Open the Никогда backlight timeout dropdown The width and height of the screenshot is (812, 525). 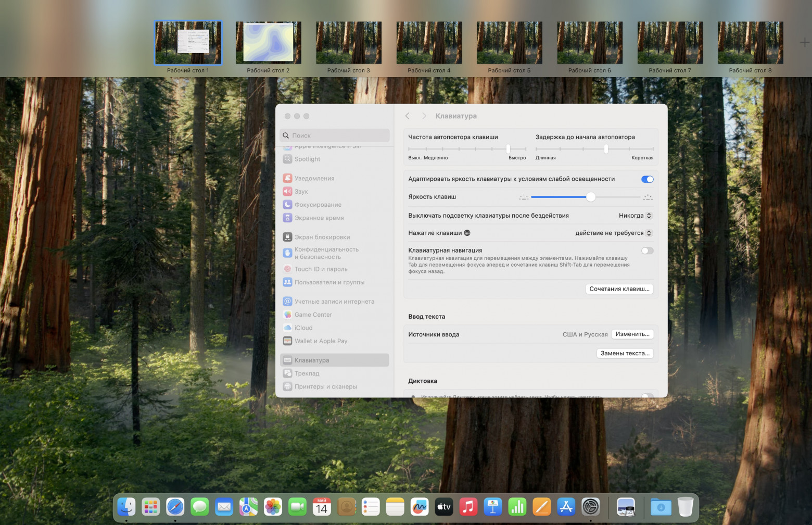pos(635,215)
